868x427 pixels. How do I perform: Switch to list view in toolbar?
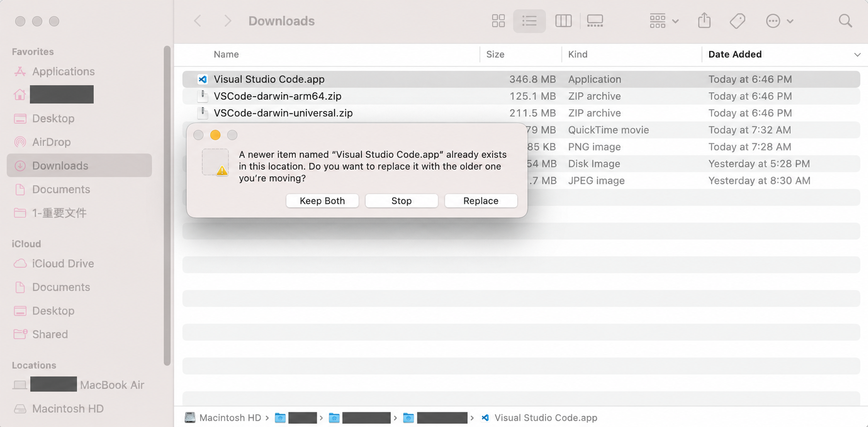click(x=529, y=21)
